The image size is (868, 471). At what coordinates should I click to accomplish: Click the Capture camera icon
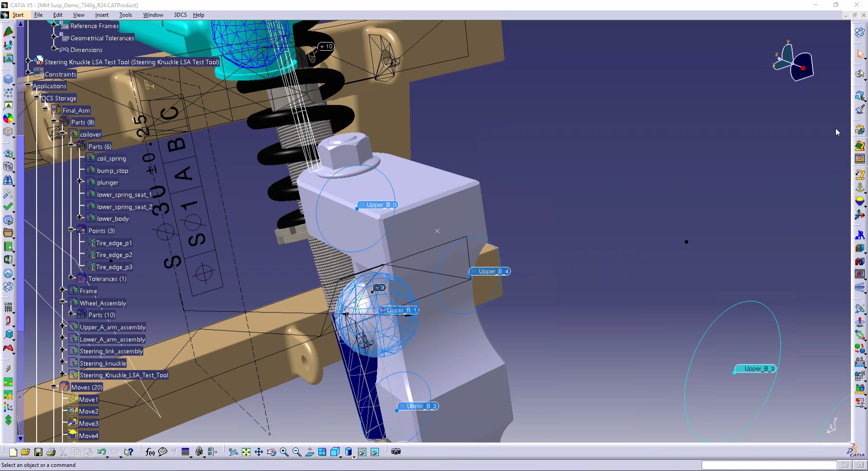[396, 452]
